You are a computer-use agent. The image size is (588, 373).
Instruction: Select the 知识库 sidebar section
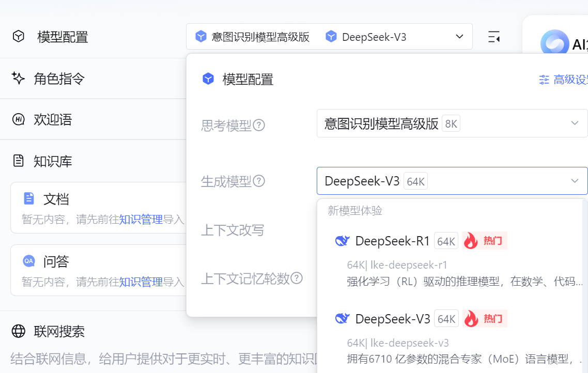pyautogui.click(x=53, y=161)
